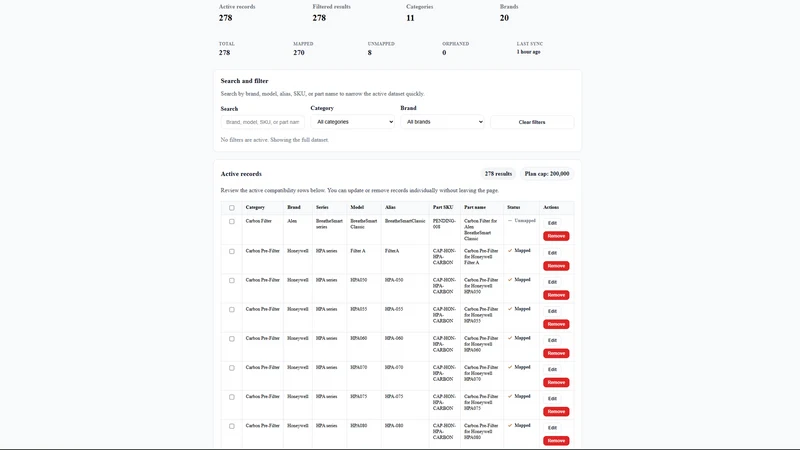Image resolution: width=800 pixels, height=450 pixels.
Task: Focus the Search input field
Action: [x=263, y=122]
